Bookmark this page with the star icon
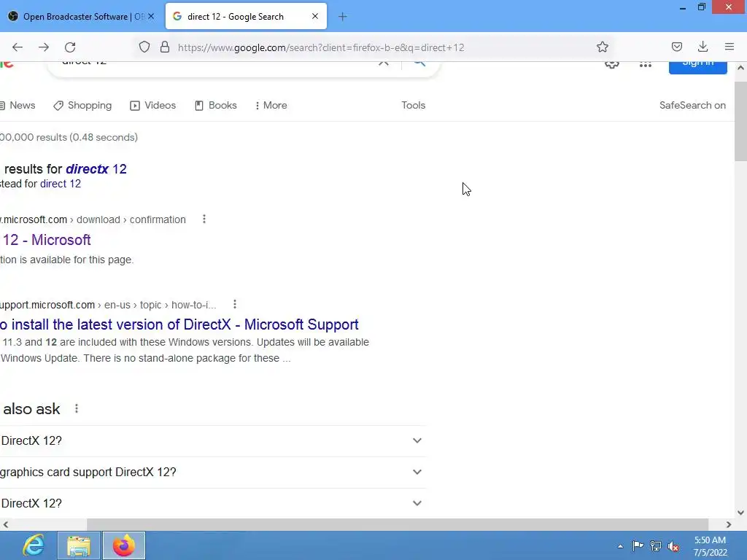This screenshot has height=560, width=747. (x=602, y=47)
